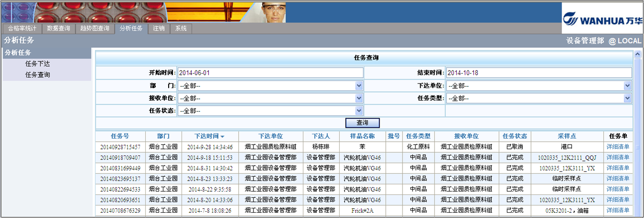Click the sort arrow on 下达时间 column
The image size is (644, 218).
tap(222, 136)
